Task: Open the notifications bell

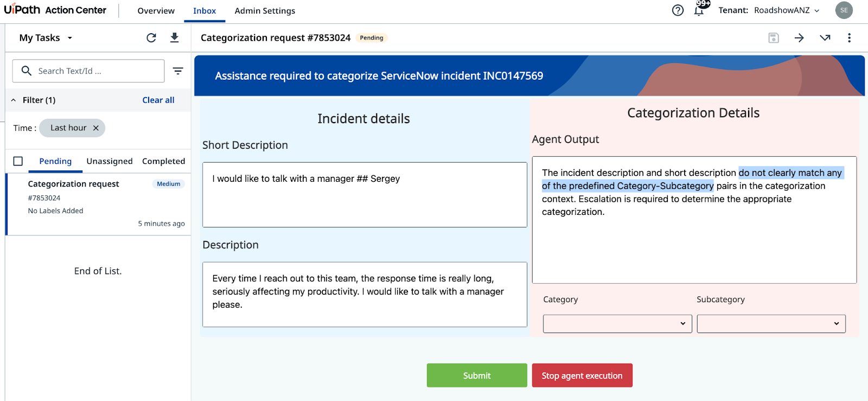Action: click(x=699, y=10)
